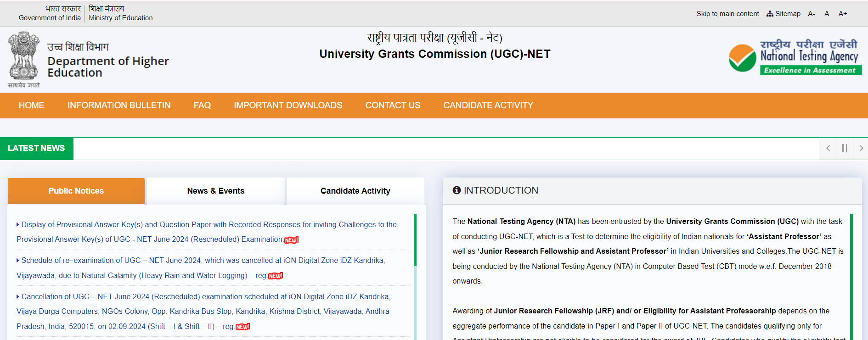Click Skip to main content link
Screen dimensions: 868x340
click(x=727, y=14)
